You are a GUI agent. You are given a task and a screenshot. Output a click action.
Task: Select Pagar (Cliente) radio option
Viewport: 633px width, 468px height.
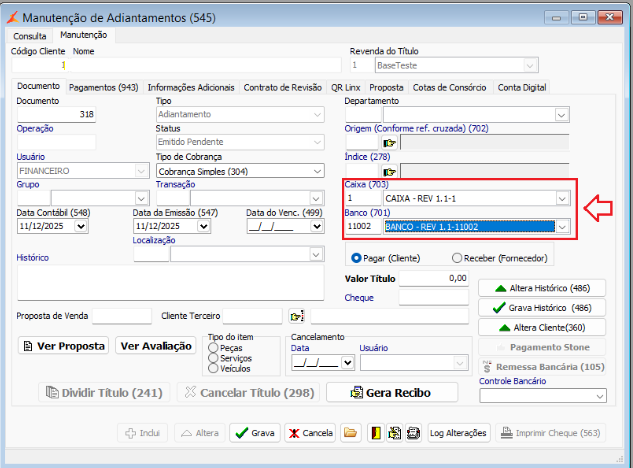(x=354, y=257)
